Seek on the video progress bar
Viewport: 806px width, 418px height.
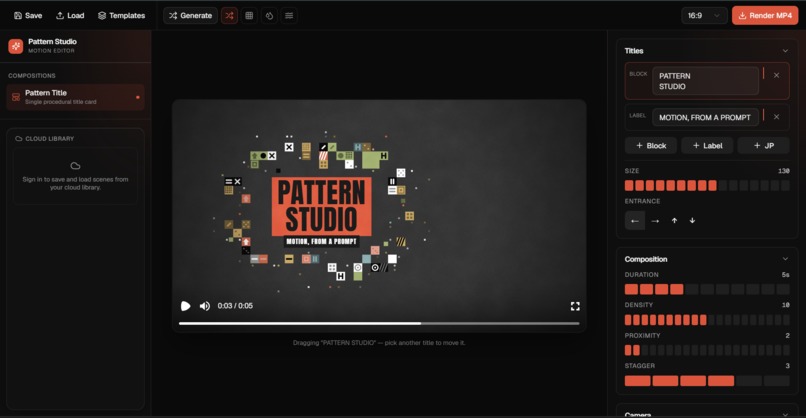379,323
